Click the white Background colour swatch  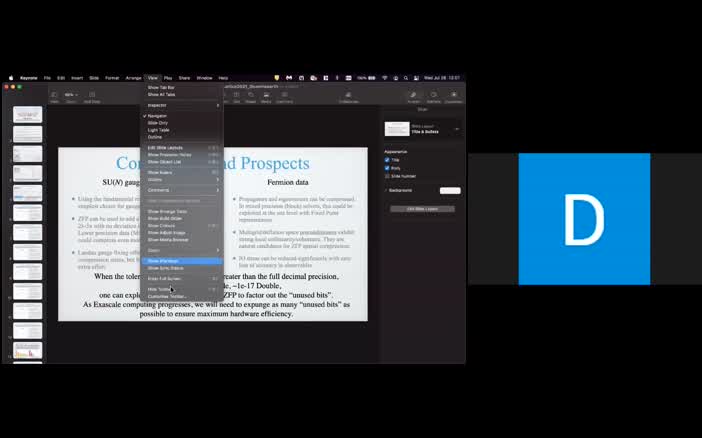tap(450, 190)
